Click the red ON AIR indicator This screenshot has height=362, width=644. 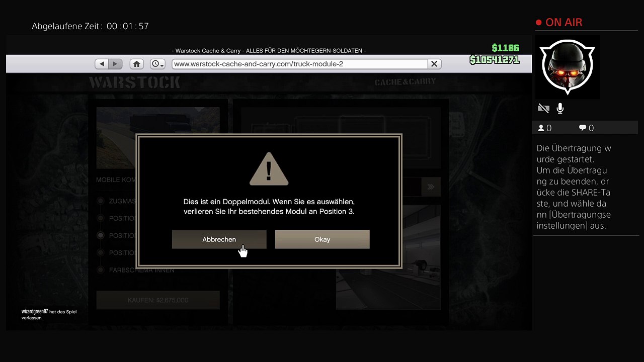tap(559, 23)
